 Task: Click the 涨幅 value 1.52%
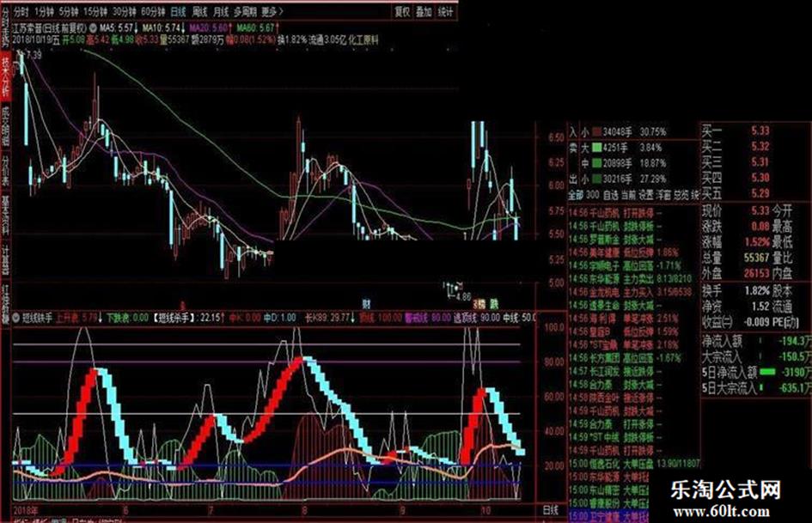point(757,242)
